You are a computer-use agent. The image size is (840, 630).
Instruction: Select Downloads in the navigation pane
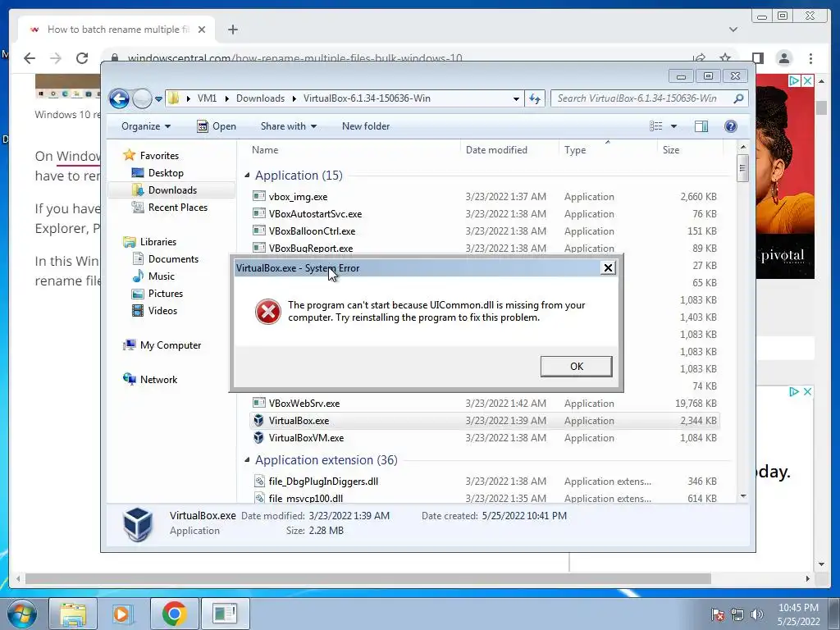pyautogui.click(x=172, y=190)
